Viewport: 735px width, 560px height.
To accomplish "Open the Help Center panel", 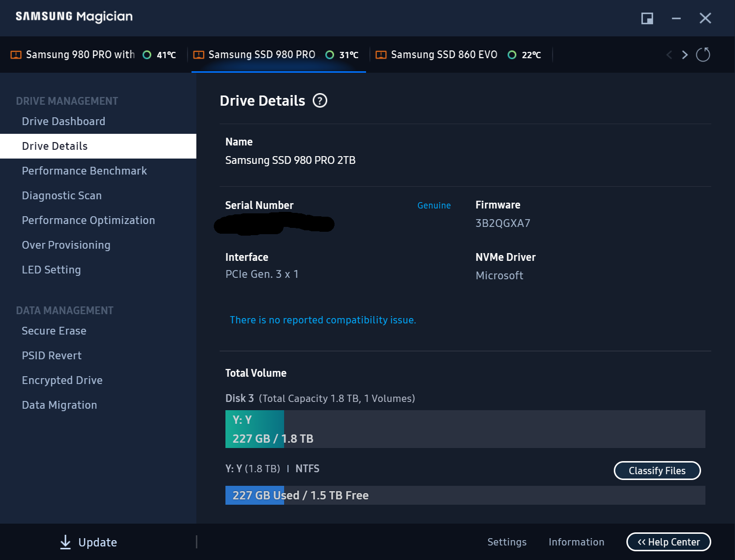I will (x=669, y=542).
